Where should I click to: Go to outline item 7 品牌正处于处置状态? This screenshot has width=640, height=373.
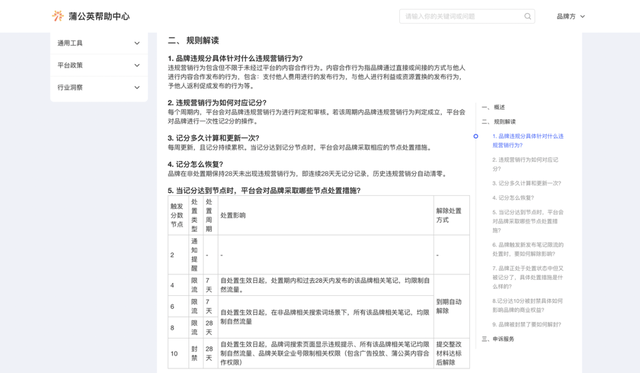tap(528, 278)
